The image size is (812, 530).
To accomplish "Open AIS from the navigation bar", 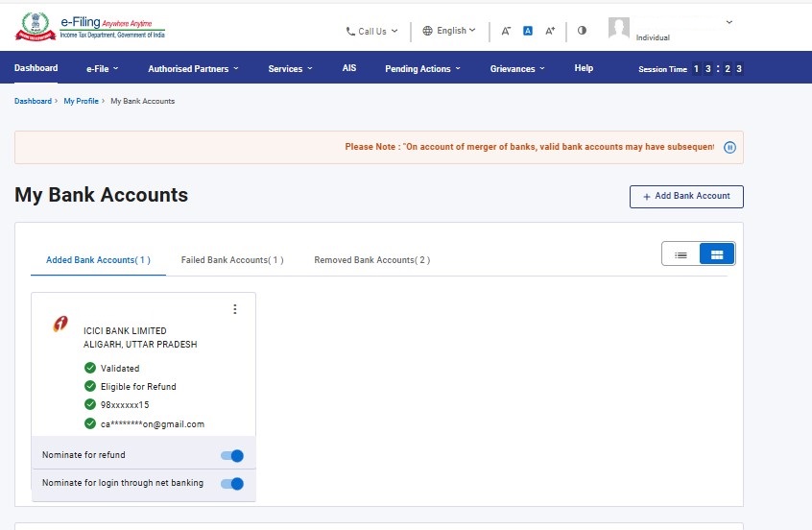I will point(349,68).
